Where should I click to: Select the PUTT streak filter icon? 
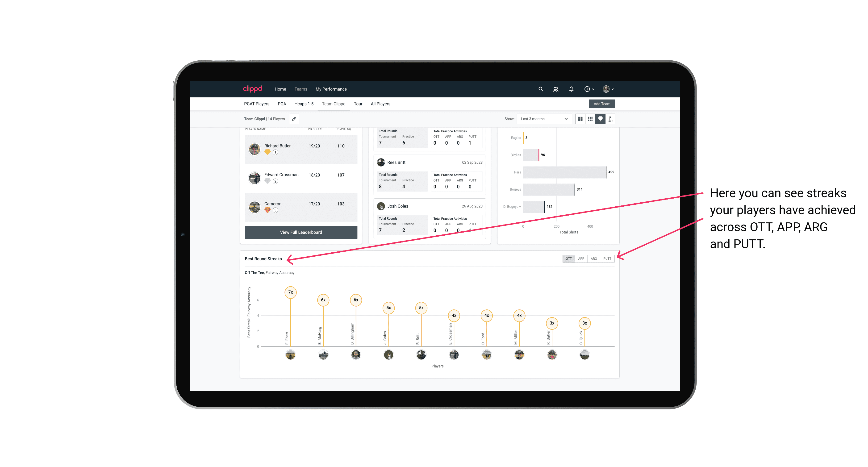click(608, 259)
